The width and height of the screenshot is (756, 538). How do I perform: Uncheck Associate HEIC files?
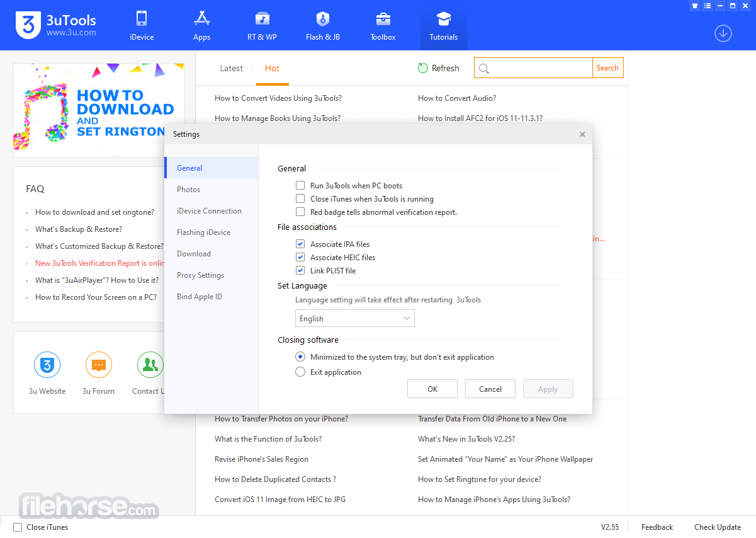(x=300, y=258)
